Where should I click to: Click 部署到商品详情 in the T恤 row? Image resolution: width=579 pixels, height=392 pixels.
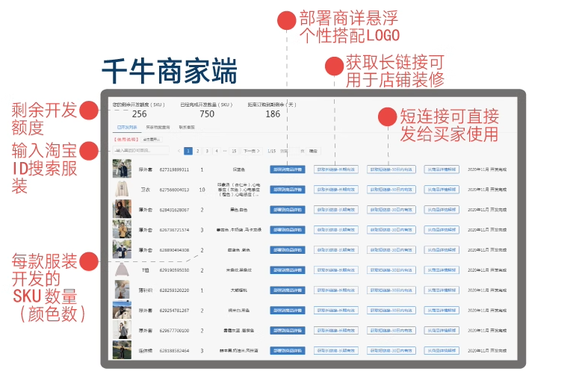pyautogui.click(x=288, y=270)
